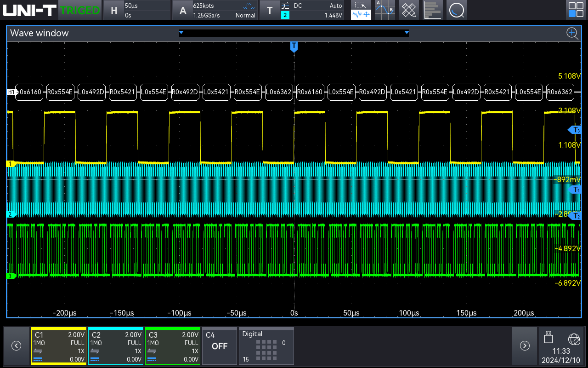Turn on channel C4
The height and width of the screenshot is (368, 588).
coord(220,346)
